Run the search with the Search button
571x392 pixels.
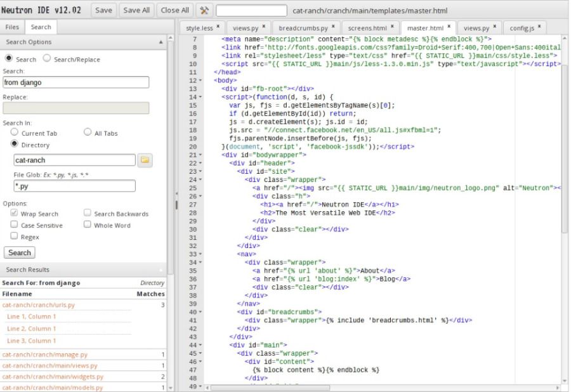click(x=20, y=252)
